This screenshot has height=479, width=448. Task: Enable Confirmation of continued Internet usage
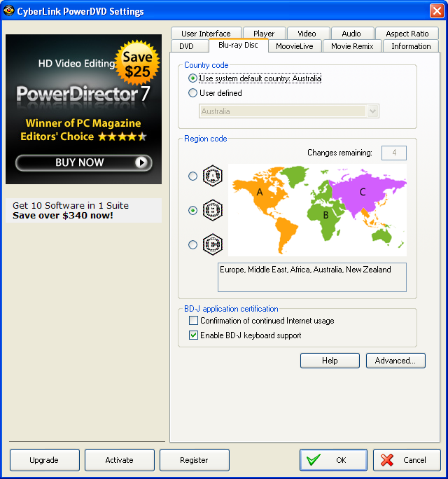click(x=193, y=321)
